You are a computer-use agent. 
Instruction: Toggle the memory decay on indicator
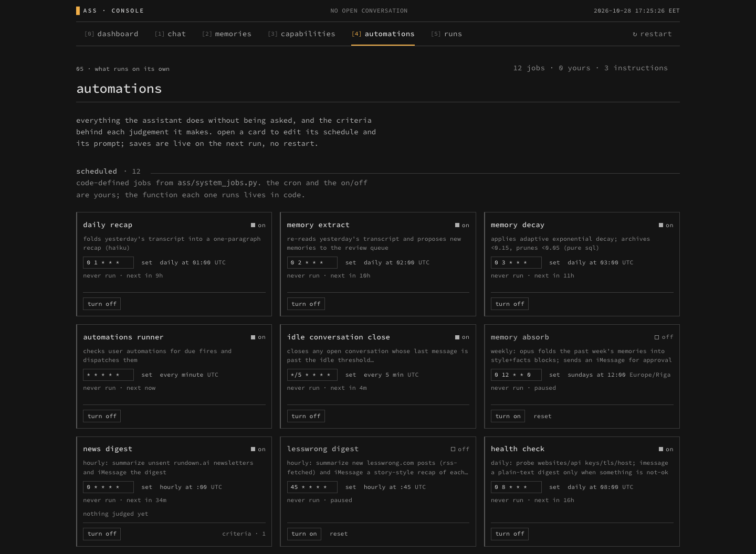tap(666, 225)
